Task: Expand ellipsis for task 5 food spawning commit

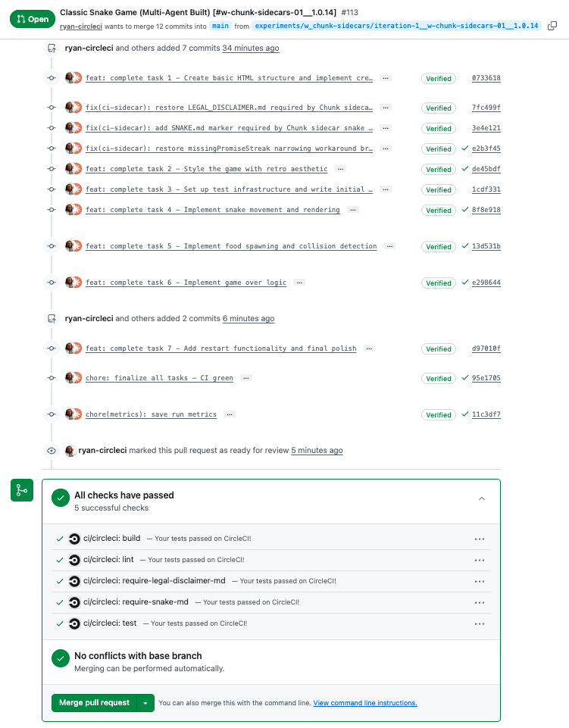Action: (x=389, y=246)
